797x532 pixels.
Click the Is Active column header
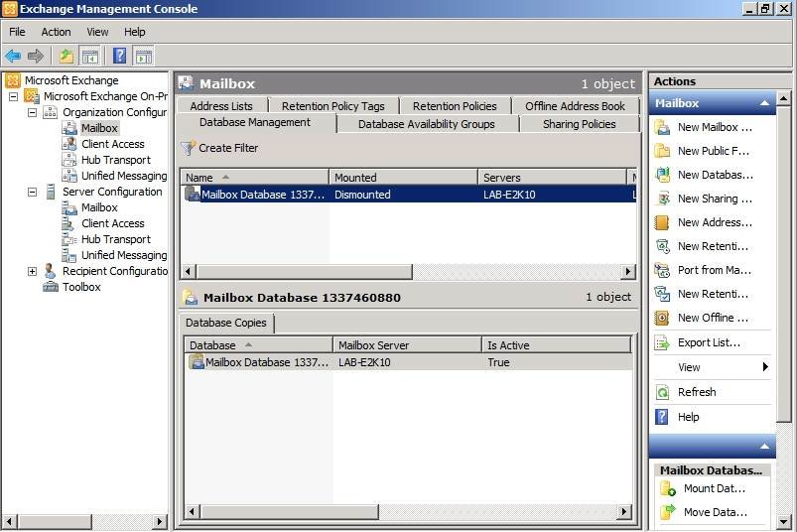[556, 345]
